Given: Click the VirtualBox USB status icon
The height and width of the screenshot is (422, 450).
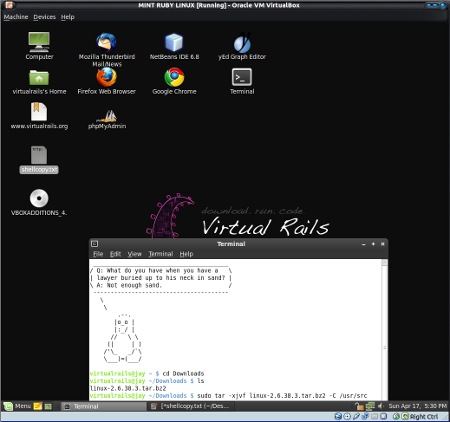Looking at the screenshot, I should tap(356, 416).
